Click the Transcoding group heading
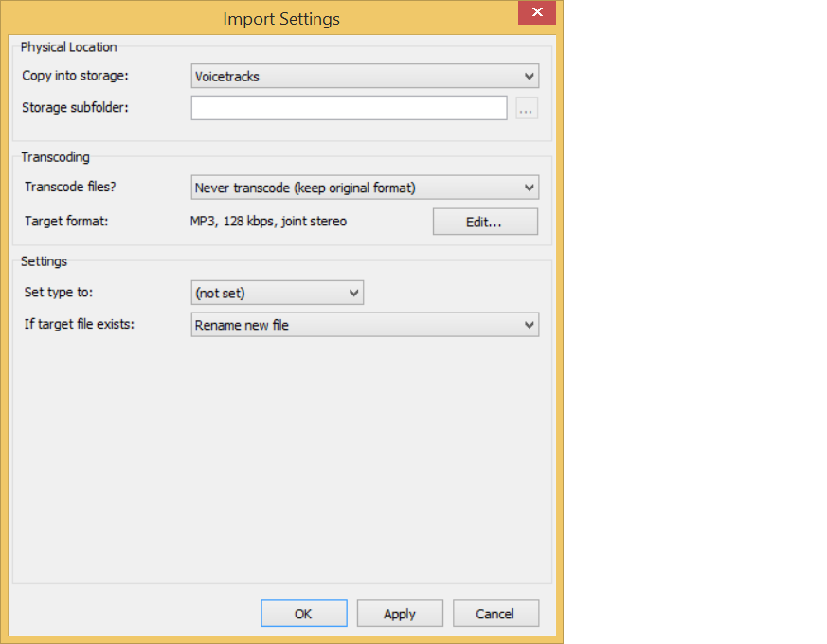 point(55,157)
